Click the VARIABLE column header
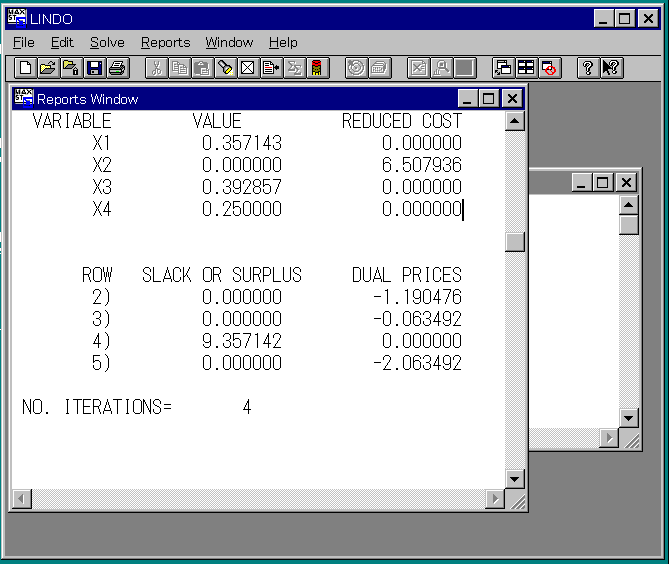 pyautogui.click(x=72, y=121)
